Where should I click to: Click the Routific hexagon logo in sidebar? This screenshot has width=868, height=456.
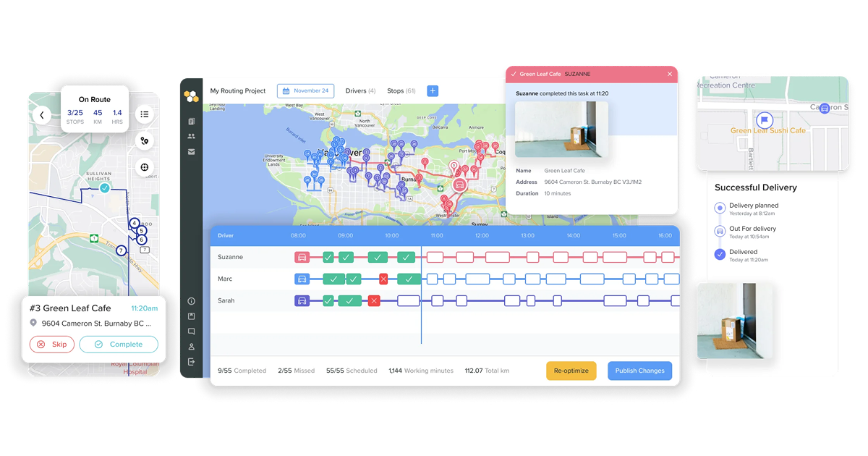(x=191, y=96)
